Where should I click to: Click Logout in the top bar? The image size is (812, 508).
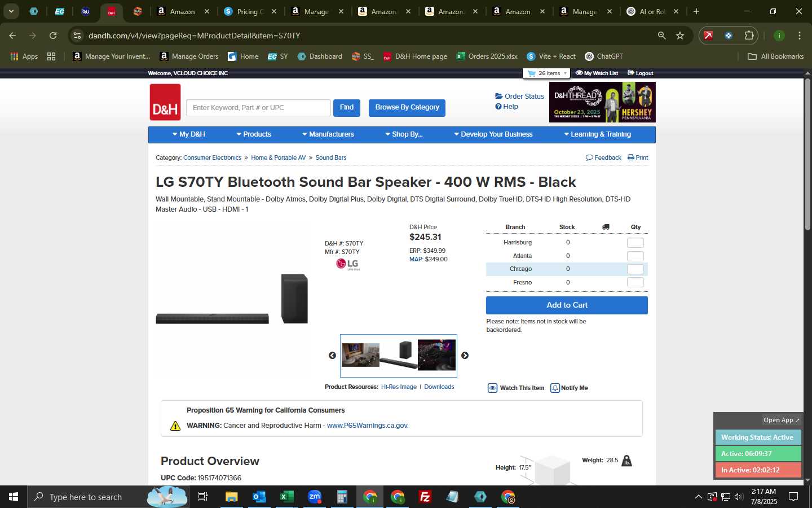point(640,73)
